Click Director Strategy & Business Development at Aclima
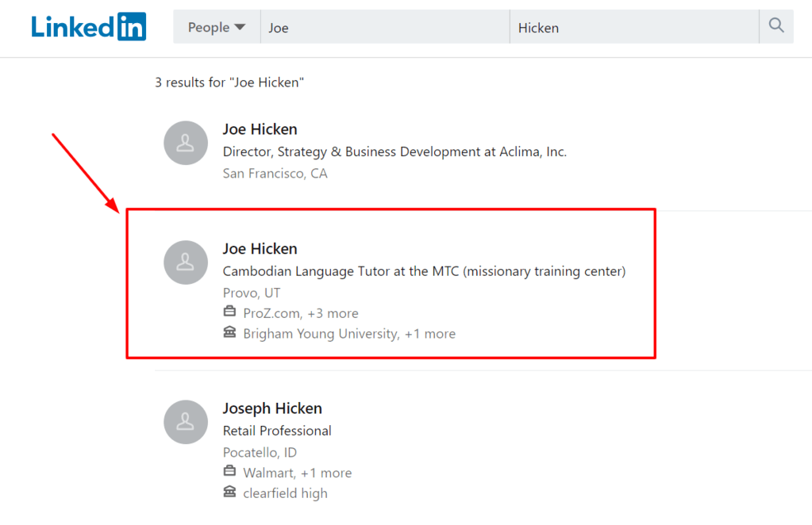 (x=394, y=151)
